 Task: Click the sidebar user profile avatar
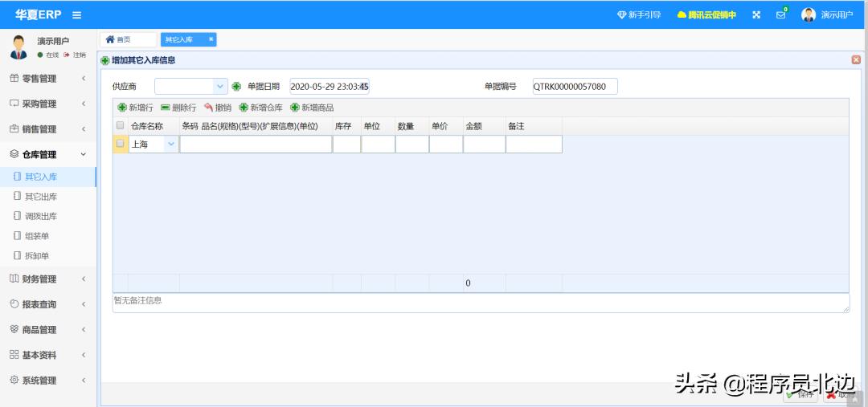click(x=18, y=47)
